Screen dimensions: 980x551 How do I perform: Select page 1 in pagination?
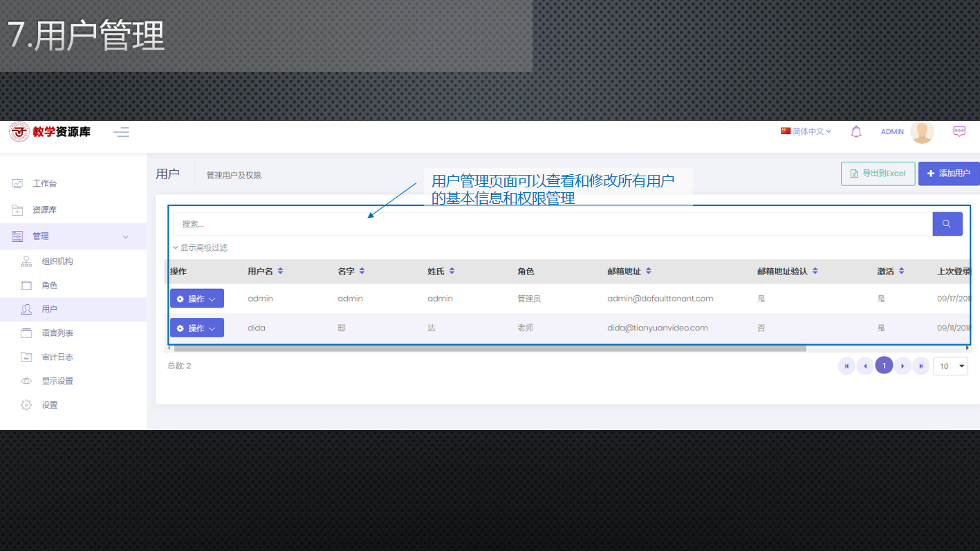coord(884,366)
